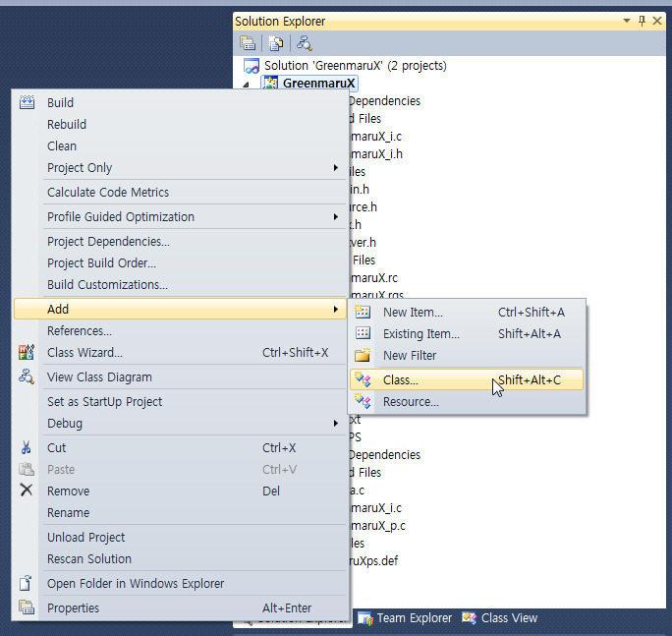Screen dimensions: 672x636
Task: Click the Class Wizard MFC icon
Action: click(x=27, y=353)
